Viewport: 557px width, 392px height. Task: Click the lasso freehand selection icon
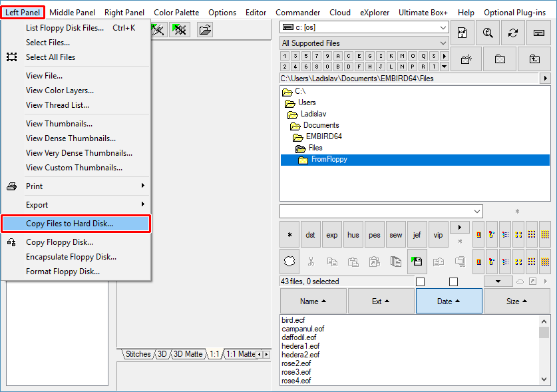click(x=289, y=262)
